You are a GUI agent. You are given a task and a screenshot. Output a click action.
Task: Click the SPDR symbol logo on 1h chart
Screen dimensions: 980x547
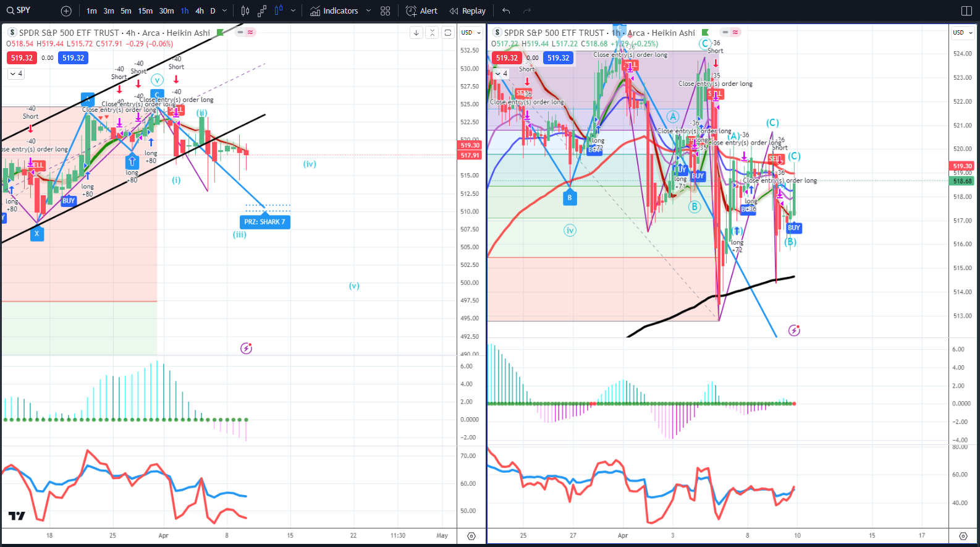coord(497,33)
